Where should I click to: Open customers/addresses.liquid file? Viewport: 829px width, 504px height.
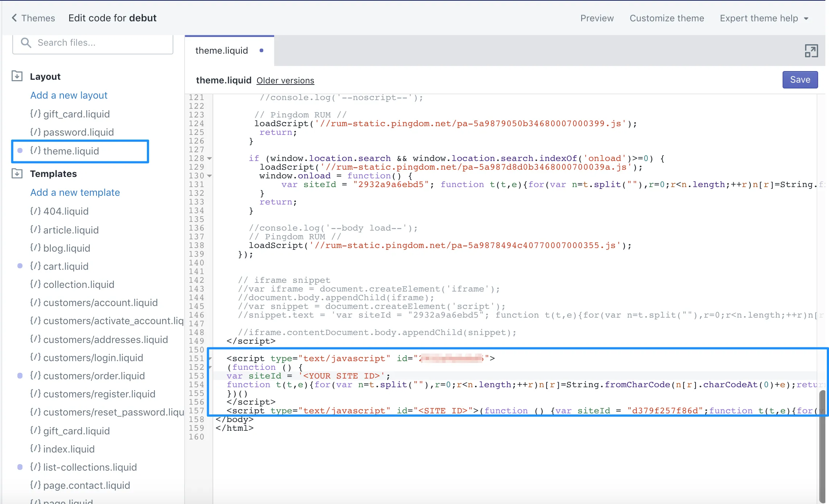[106, 340]
